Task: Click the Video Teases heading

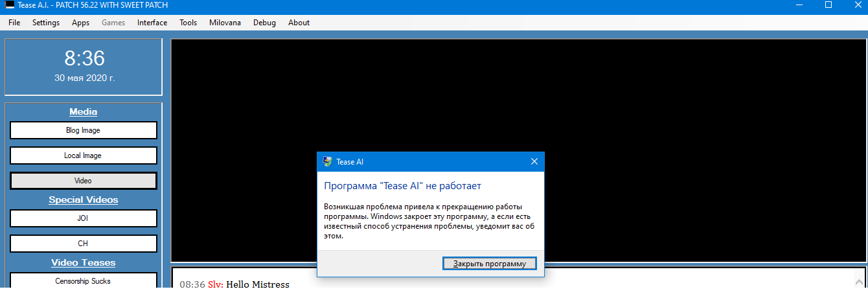Action: (x=84, y=262)
